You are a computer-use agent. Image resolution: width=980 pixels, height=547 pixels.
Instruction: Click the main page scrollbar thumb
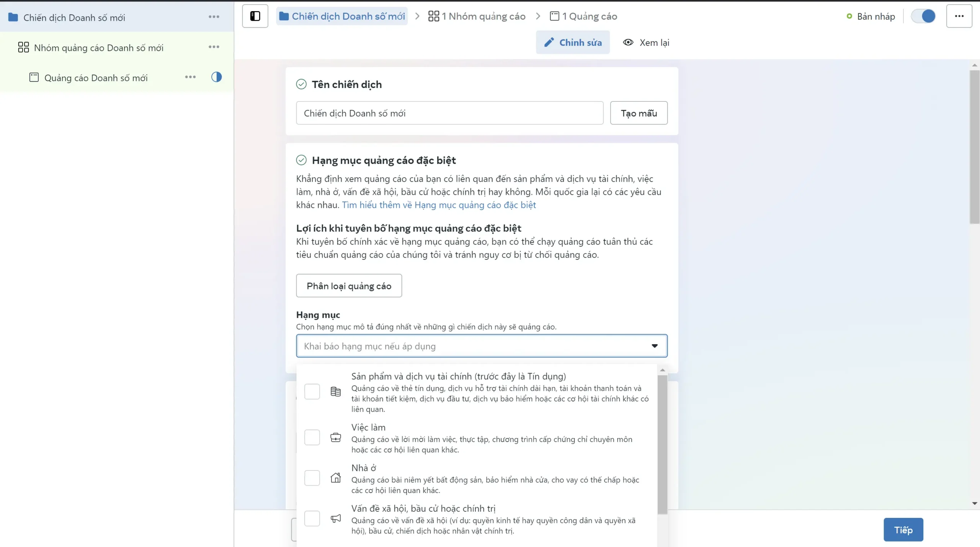[975, 147]
